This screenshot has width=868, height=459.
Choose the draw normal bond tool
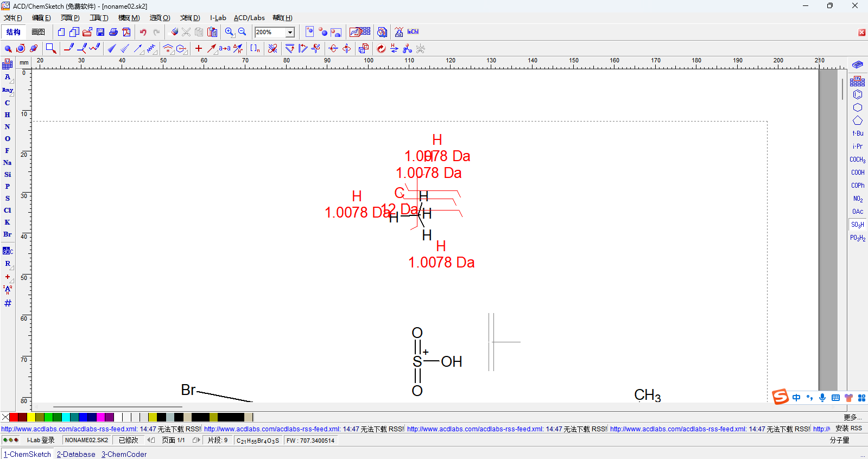tap(69, 48)
